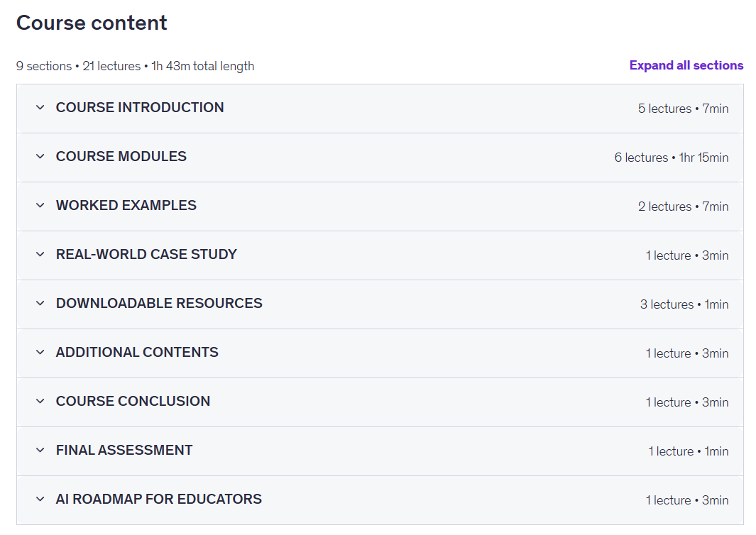Select the COURSE MODULES section title

pyautogui.click(x=121, y=157)
